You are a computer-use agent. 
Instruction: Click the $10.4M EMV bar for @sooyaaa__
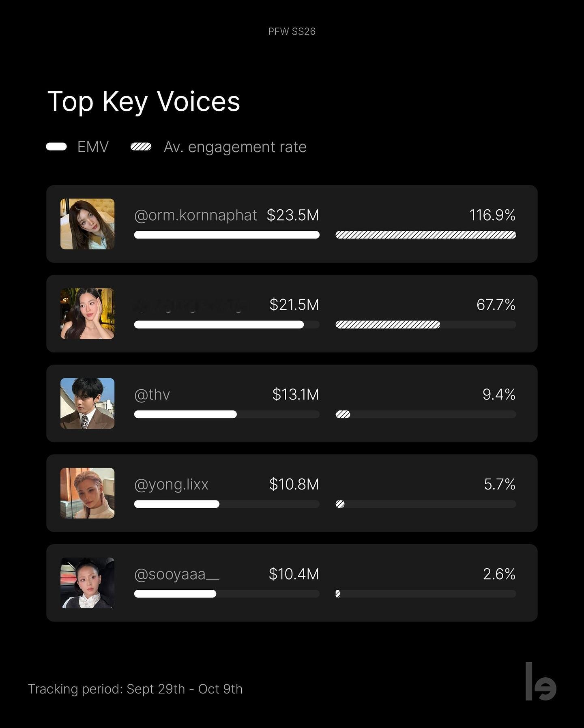[x=227, y=594]
